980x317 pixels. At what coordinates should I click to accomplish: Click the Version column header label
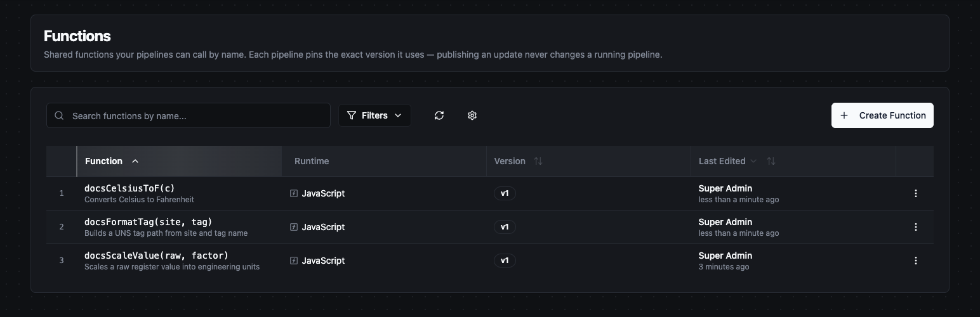pos(510,161)
